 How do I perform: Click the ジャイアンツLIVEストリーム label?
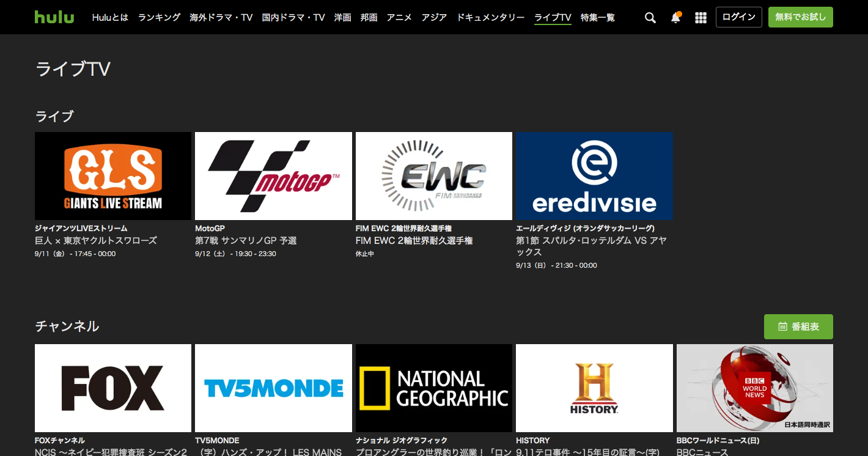point(81,228)
